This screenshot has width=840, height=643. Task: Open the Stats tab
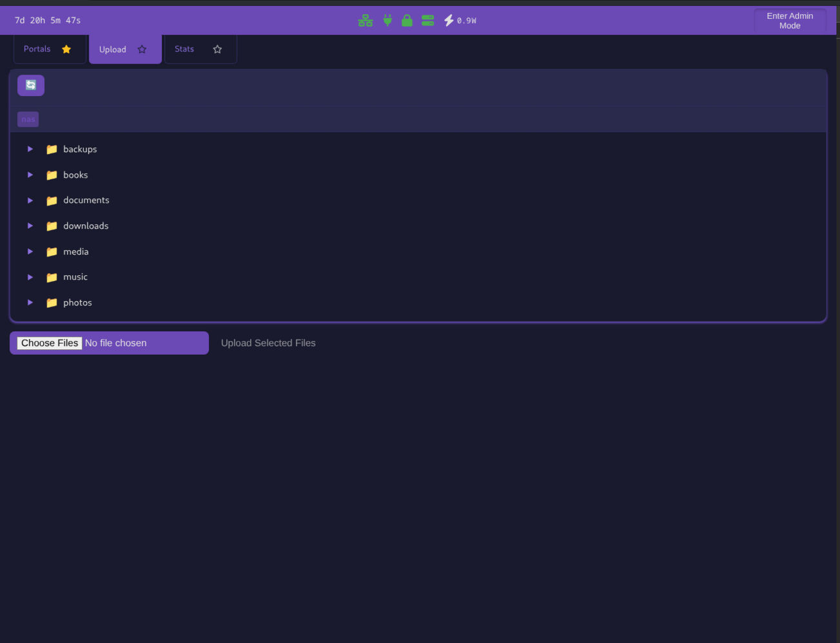[x=184, y=49]
